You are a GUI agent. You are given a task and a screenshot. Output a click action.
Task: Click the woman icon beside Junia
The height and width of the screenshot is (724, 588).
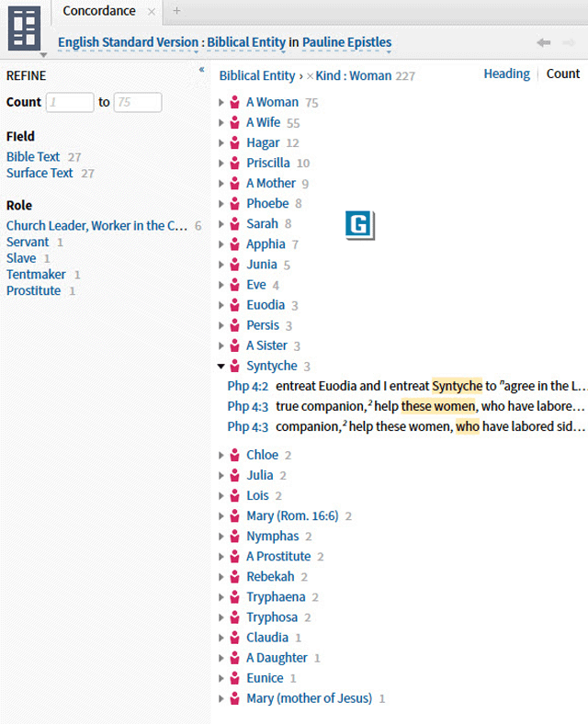(235, 265)
